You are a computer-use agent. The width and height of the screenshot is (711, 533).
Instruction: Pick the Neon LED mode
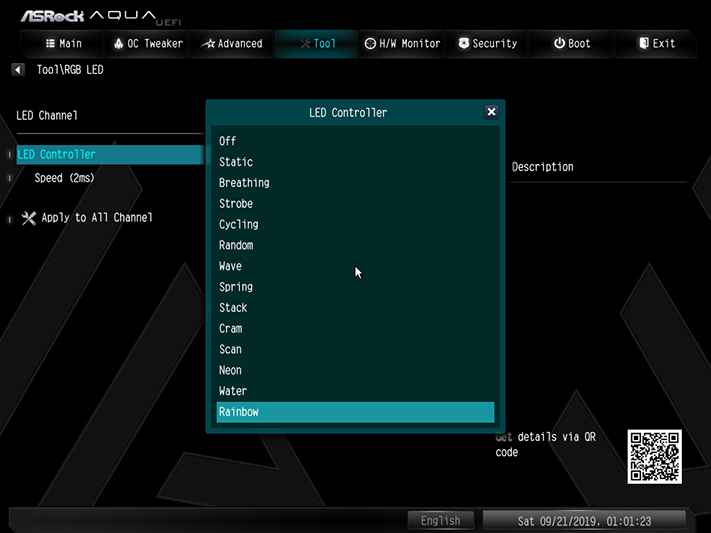coord(355,371)
